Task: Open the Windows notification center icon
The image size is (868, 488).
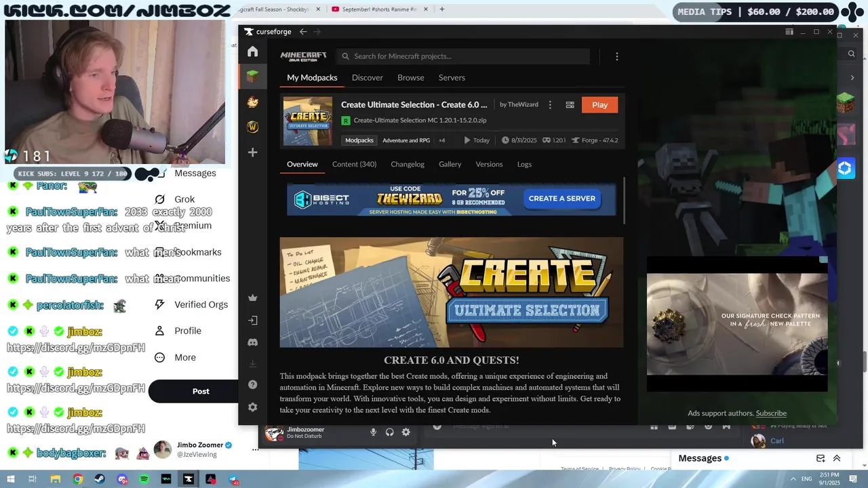Action: pyautogui.click(x=853, y=479)
